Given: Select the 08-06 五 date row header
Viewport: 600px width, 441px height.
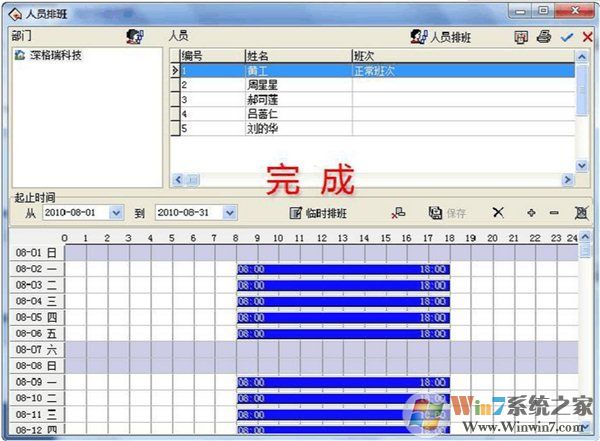Looking at the screenshot, I should click(x=36, y=333).
